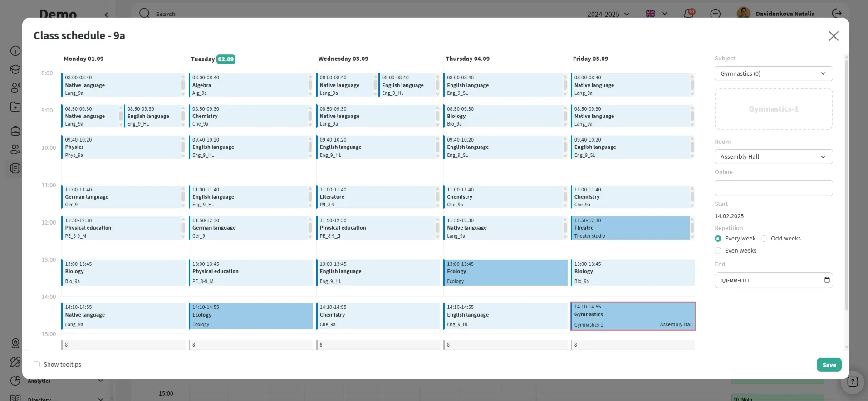Click the Gymnastics-1 group placeholder box
Viewport: 868px width, 401px height.
[x=773, y=109]
